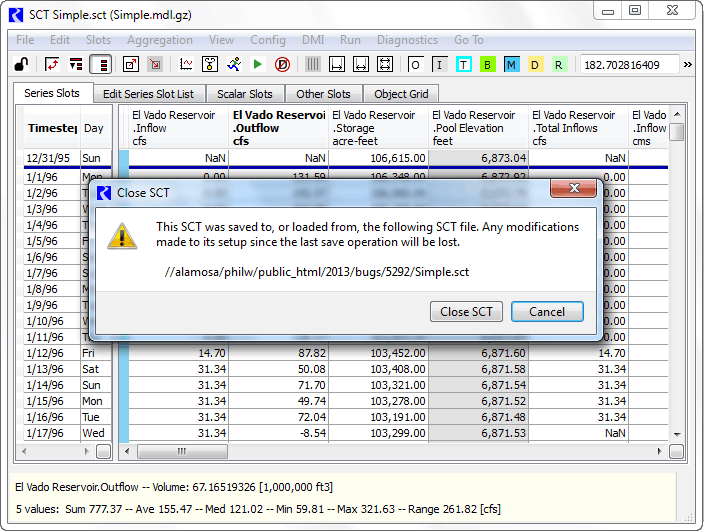Click the grid scroll-up arrow
The height and width of the screenshot is (531, 704).
(x=677, y=114)
